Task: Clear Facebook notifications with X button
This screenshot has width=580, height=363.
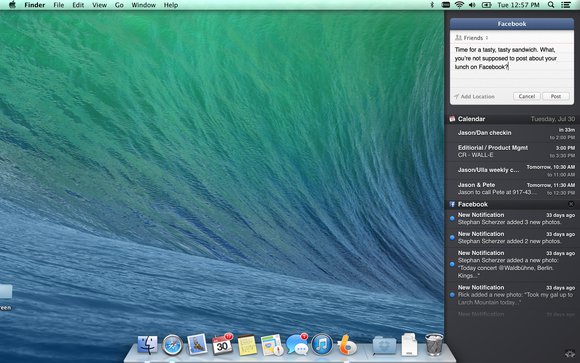Action: (x=571, y=204)
